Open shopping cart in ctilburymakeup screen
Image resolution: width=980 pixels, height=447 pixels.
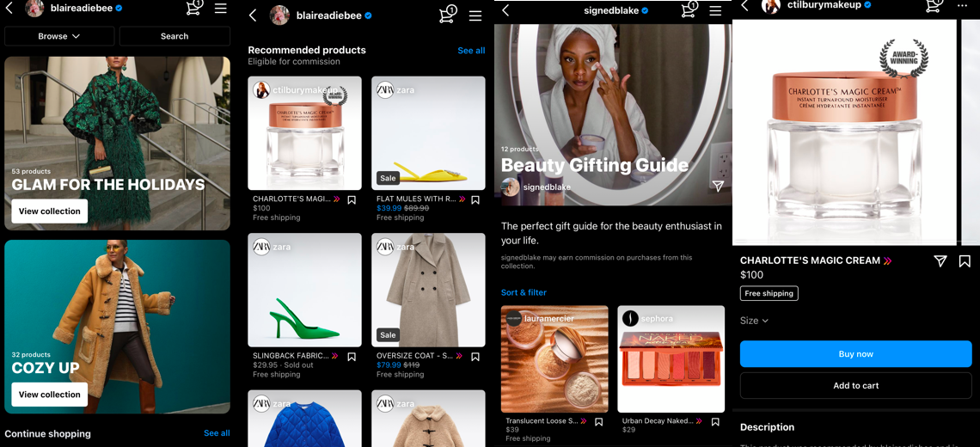[x=933, y=5]
